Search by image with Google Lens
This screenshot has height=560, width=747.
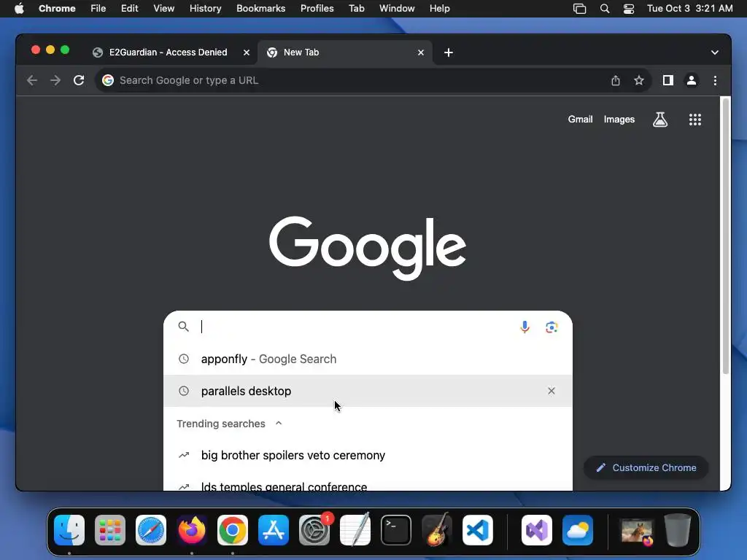(551, 327)
